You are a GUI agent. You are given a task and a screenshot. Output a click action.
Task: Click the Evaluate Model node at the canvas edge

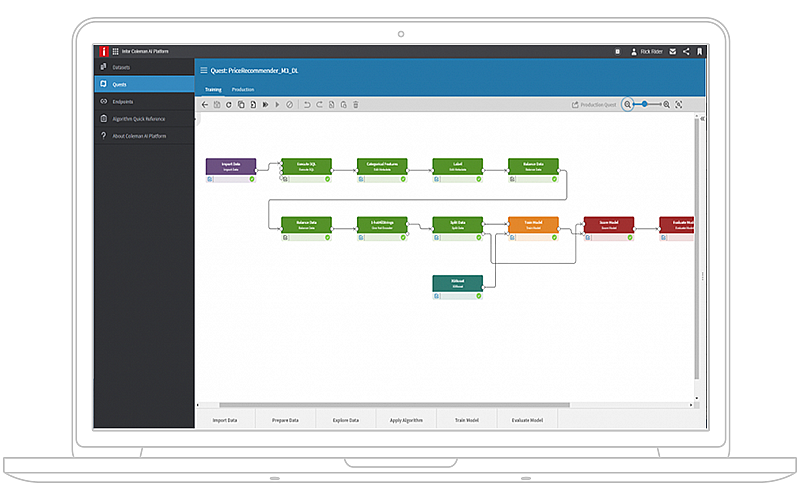(677, 225)
